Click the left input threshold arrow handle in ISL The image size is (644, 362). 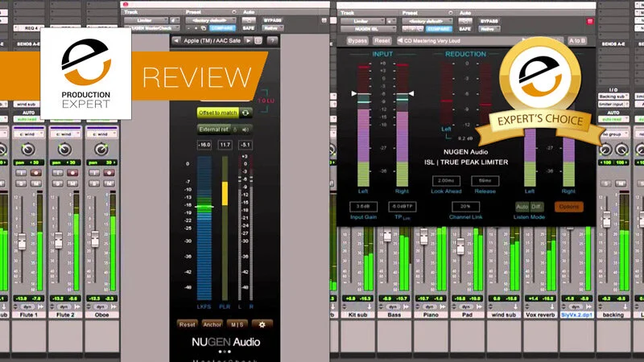(x=354, y=93)
